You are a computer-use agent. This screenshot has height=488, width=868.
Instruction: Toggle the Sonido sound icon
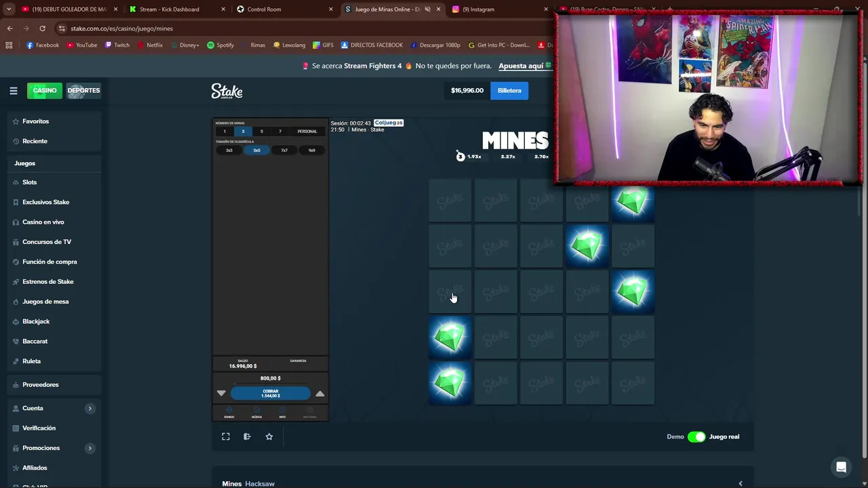(x=229, y=412)
